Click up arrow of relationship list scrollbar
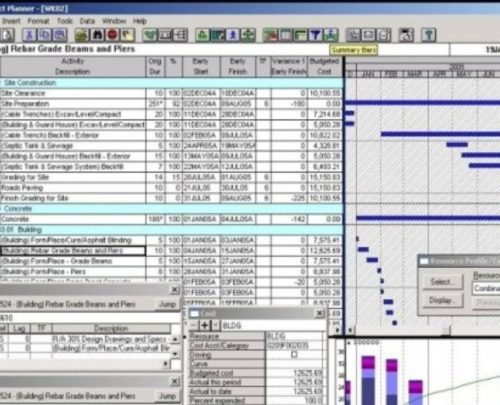The image size is (500, 405). point(175,338)
